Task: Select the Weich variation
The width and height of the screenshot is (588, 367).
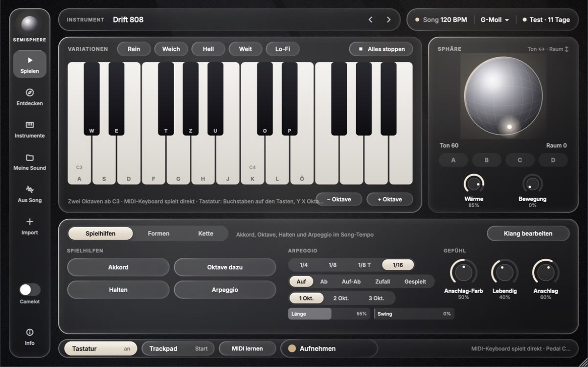Action: (171, 49)
